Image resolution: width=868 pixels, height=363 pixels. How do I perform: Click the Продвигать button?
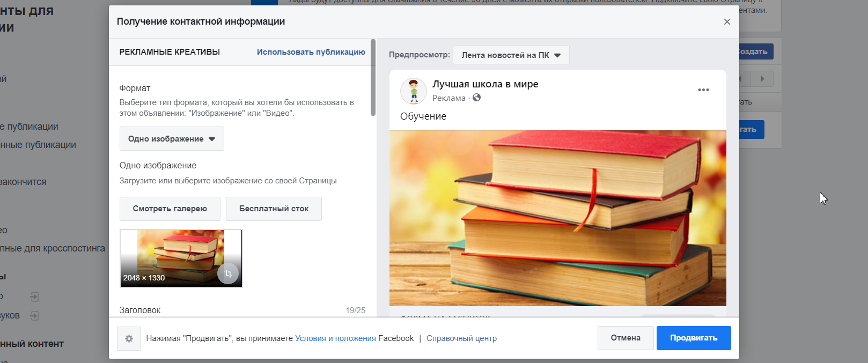pos(694,338)
